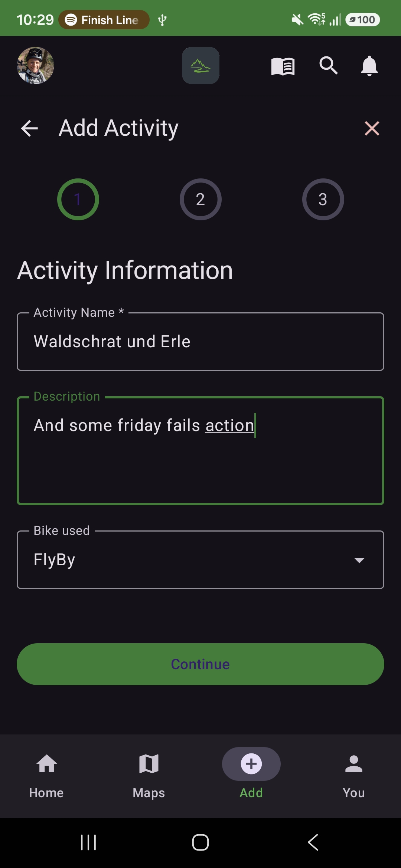Expand the Bike used dropdown arrow
This screenshot has height=868, width=401.
[359, 560]
